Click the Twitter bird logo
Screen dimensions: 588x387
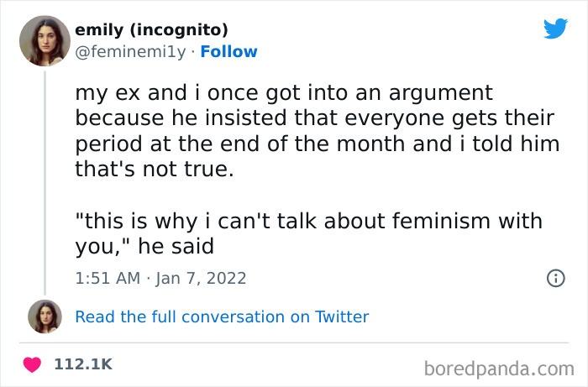pos(556,29)
